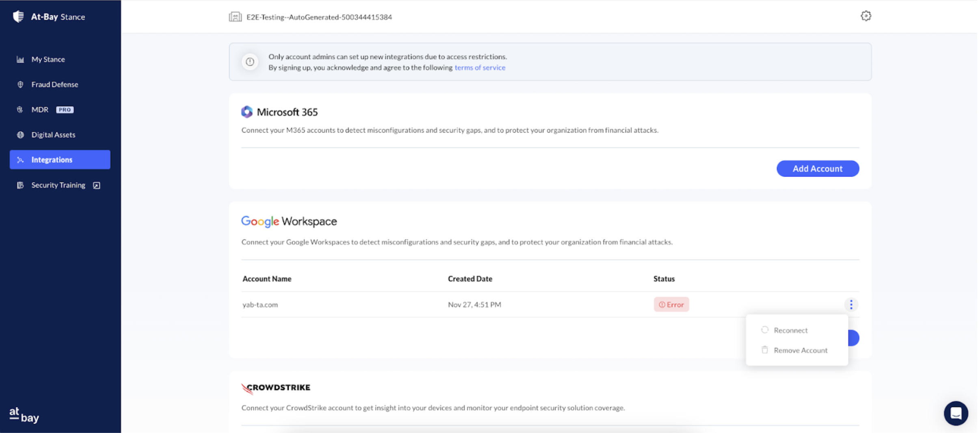980x433 pixels.
Task: Choose Remove Account from the menu
Action: point(800,350)
